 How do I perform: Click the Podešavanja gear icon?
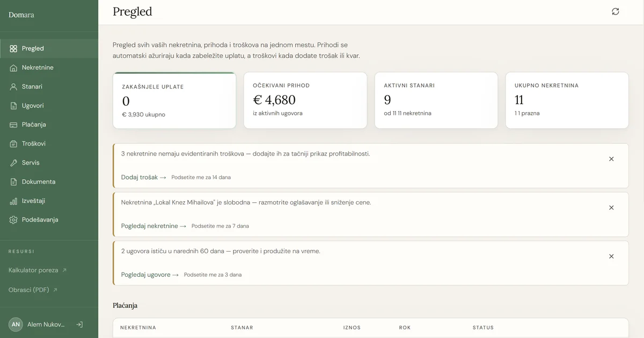13,220
